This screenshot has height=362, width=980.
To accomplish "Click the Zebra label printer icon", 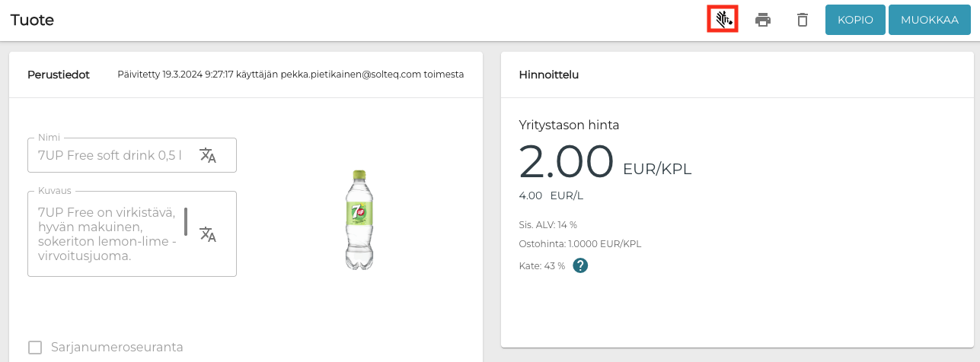I will [723, 19].
